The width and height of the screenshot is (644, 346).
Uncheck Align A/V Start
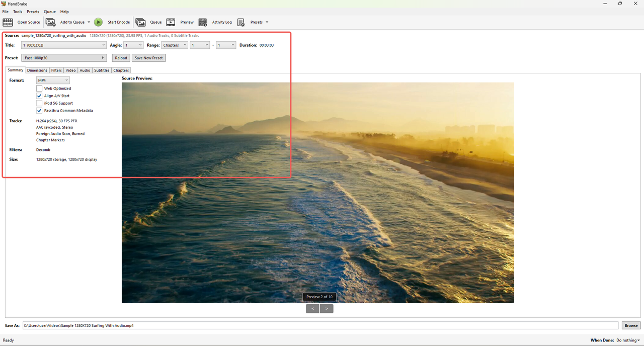(x=39, y=96)
